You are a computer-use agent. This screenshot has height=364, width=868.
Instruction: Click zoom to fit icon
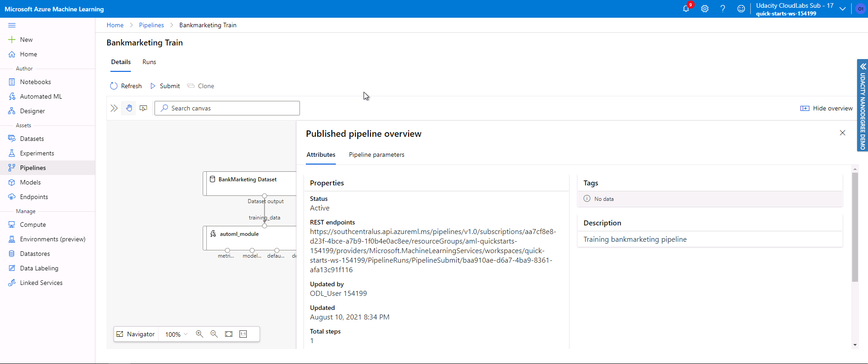click(229, 334)
